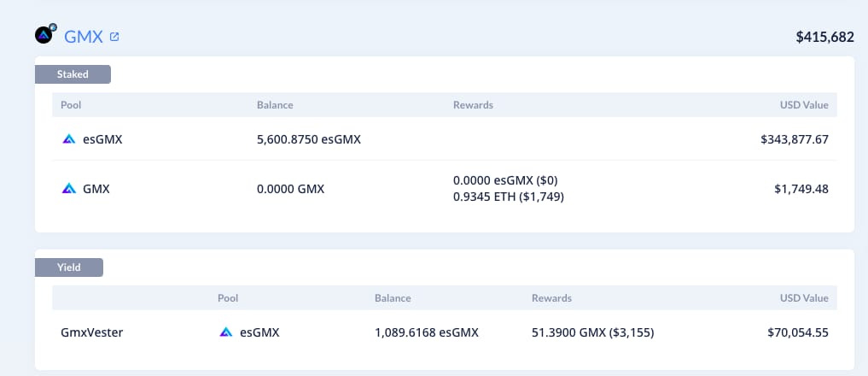Click the $343,877.67 USD value
Viewport: 868px width, 376px height.
point(795,139)
